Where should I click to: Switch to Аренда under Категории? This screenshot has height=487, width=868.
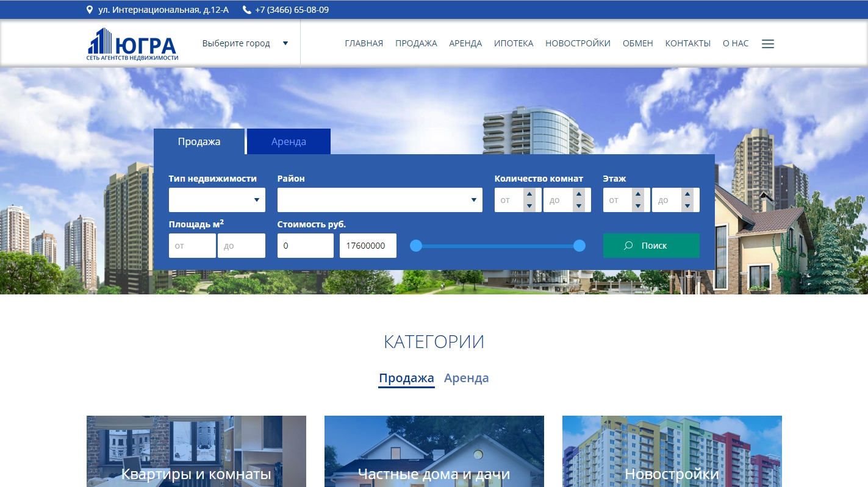467,378
